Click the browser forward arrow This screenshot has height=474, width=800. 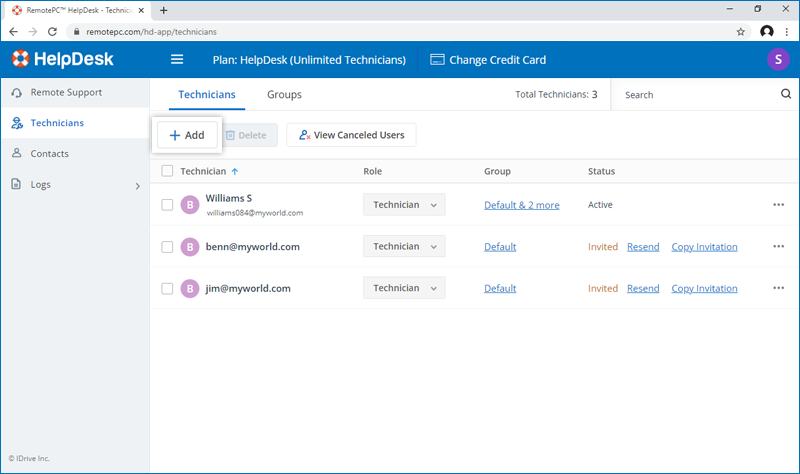(33, 32)
